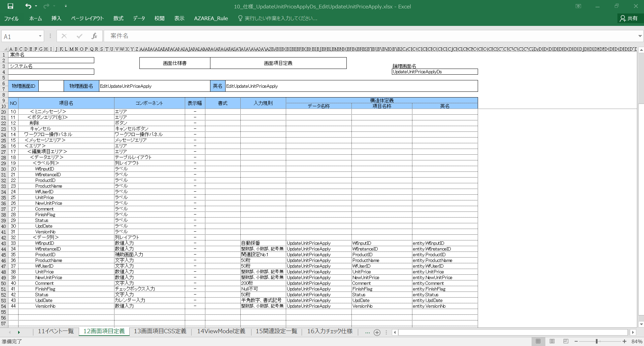Click the vertical scrollbar up arrow
The image size is (644, 346).
click(641, 50)
